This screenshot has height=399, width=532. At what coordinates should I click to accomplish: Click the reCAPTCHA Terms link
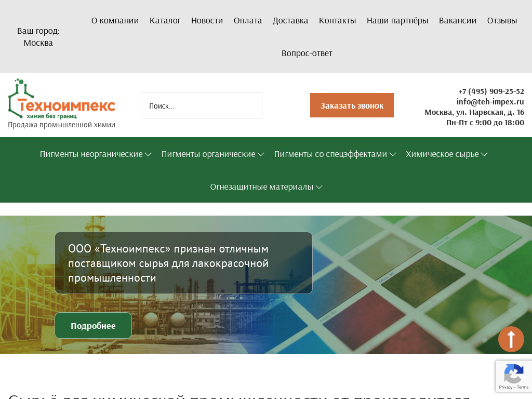523,387
